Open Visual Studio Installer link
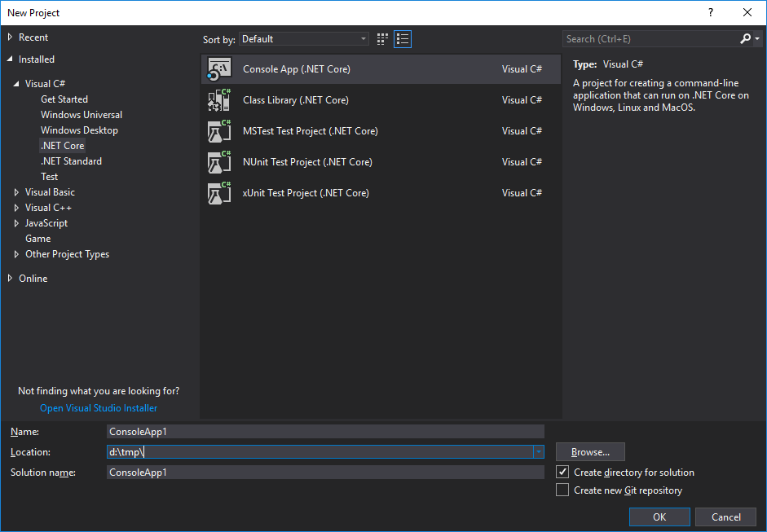Screen dimensions: 767x532 click(99, 408)
